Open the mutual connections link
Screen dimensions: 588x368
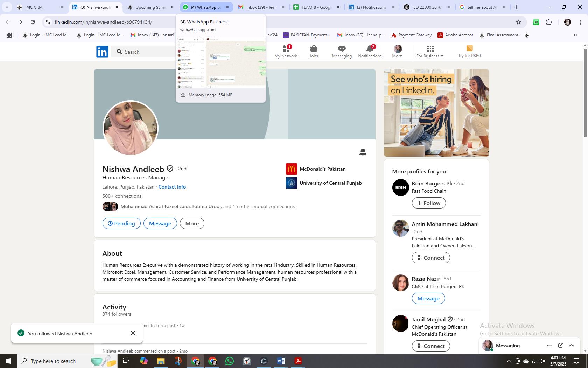coord(208,206)
